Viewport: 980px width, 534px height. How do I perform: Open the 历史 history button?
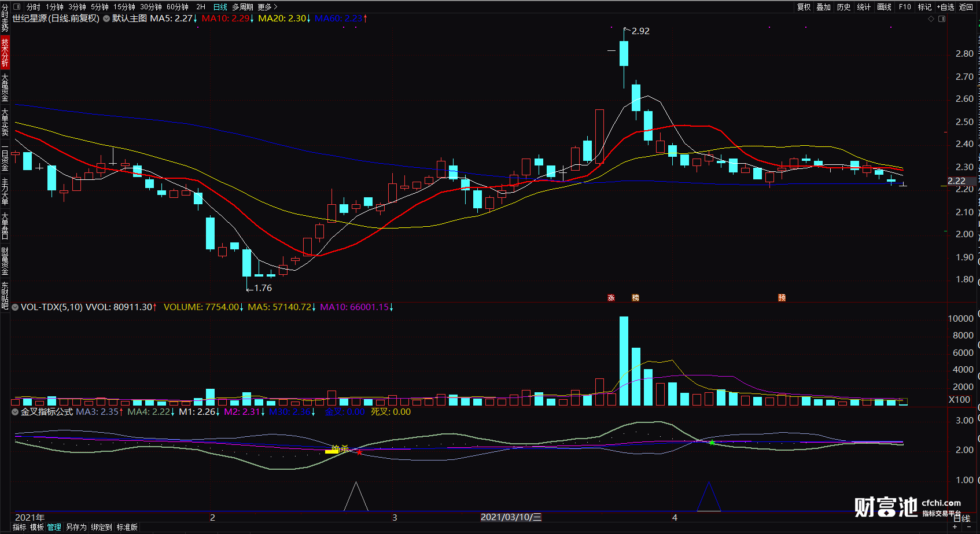[x=843, y=7]
